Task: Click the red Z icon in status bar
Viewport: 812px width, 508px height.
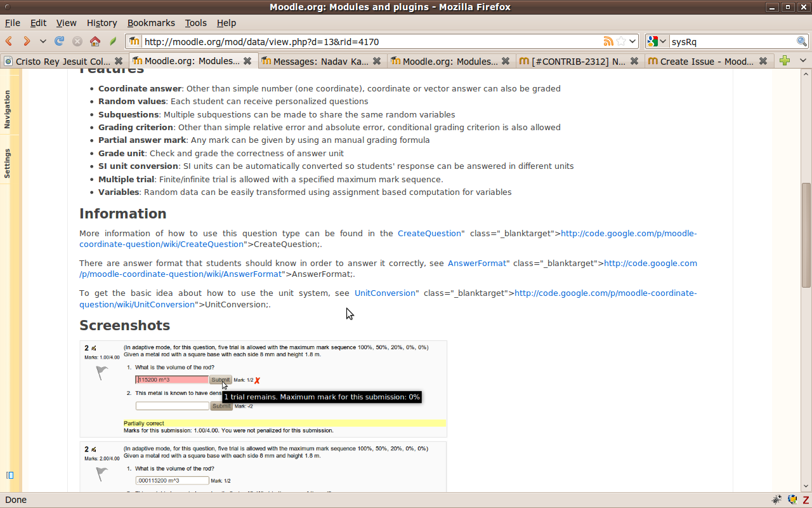Action: click(x=806, y=500)
